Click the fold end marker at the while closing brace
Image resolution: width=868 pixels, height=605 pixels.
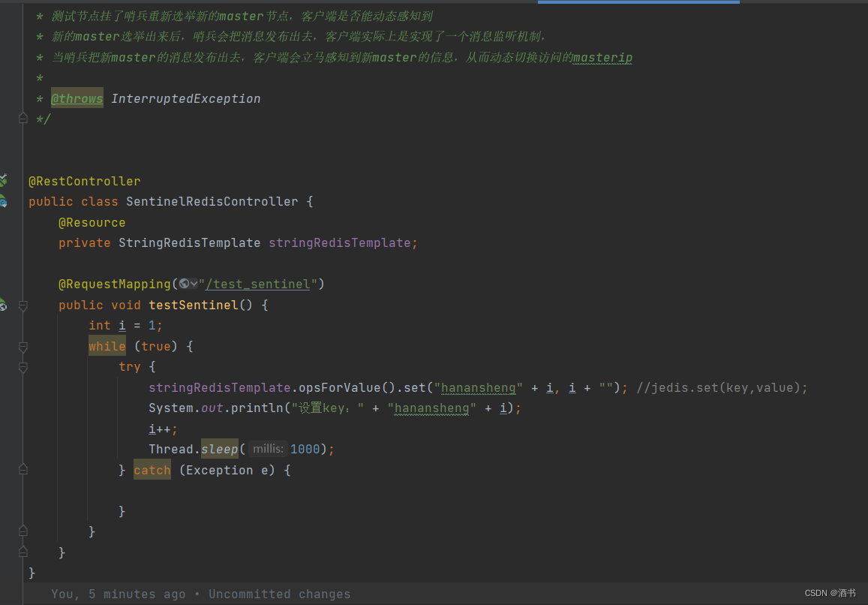(x=23, y=531)
